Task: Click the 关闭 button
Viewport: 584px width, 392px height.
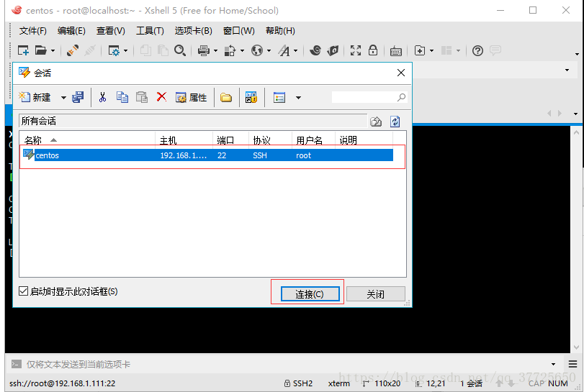Action: pos(375,294)
